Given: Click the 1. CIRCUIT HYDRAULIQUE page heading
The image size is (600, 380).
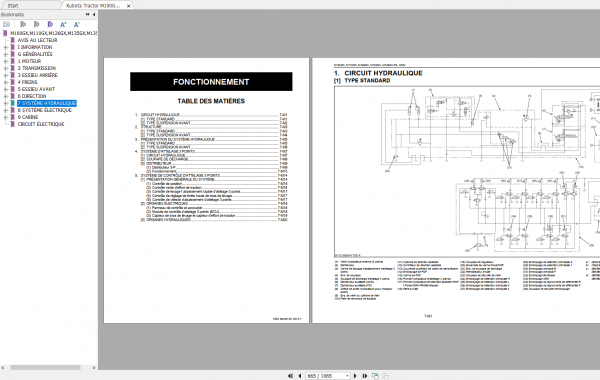Looking at the screenshot, I should coord(378,73).
